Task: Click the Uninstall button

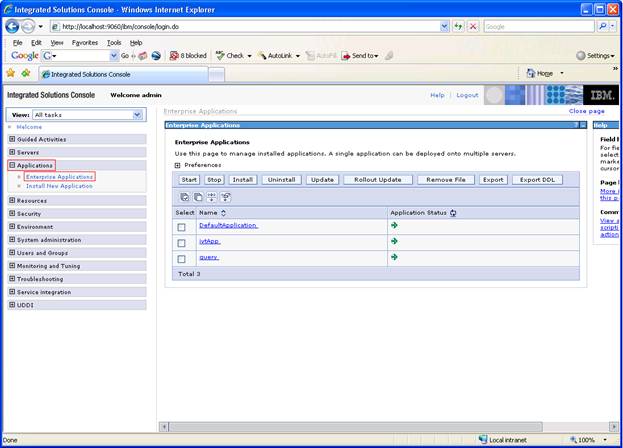Action: click(282, 180)
